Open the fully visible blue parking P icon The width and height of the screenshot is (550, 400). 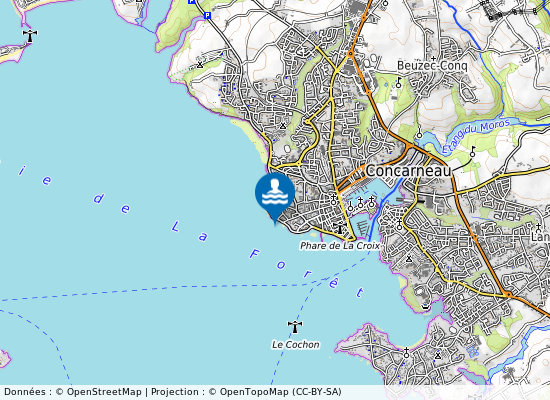point(207,15)
